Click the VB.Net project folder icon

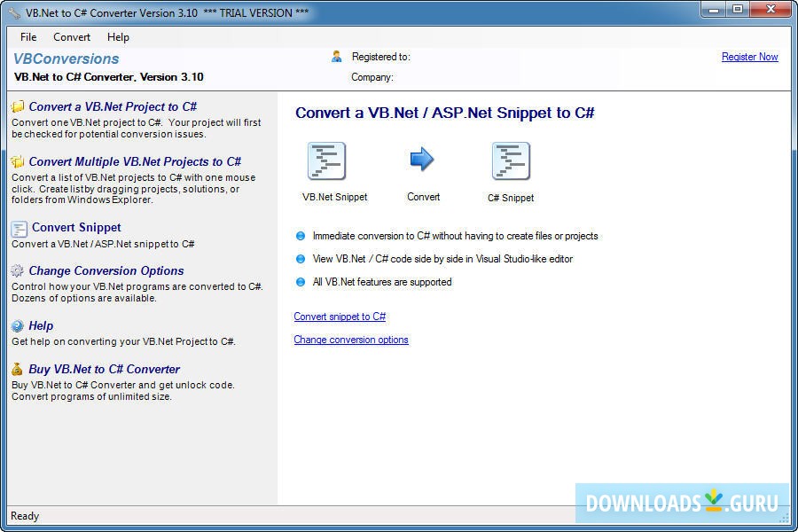point(18,106)
